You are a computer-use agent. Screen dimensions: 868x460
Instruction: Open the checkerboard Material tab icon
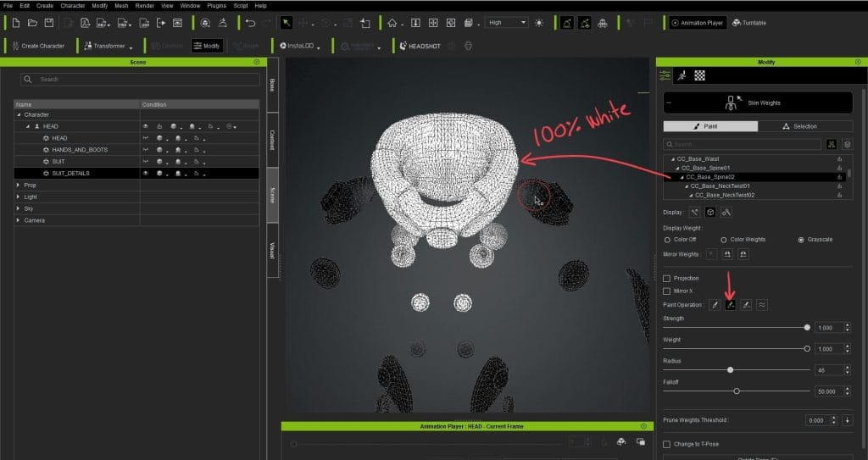[x=700, y=75]
